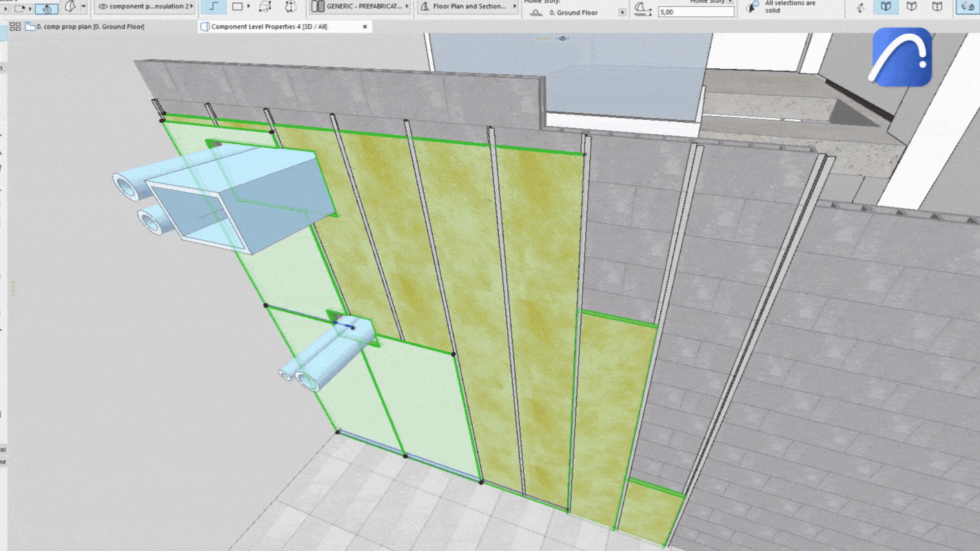The image size is (980, 551).
Task: Click the Ground Floor story level icon
Action: [537, 12]
